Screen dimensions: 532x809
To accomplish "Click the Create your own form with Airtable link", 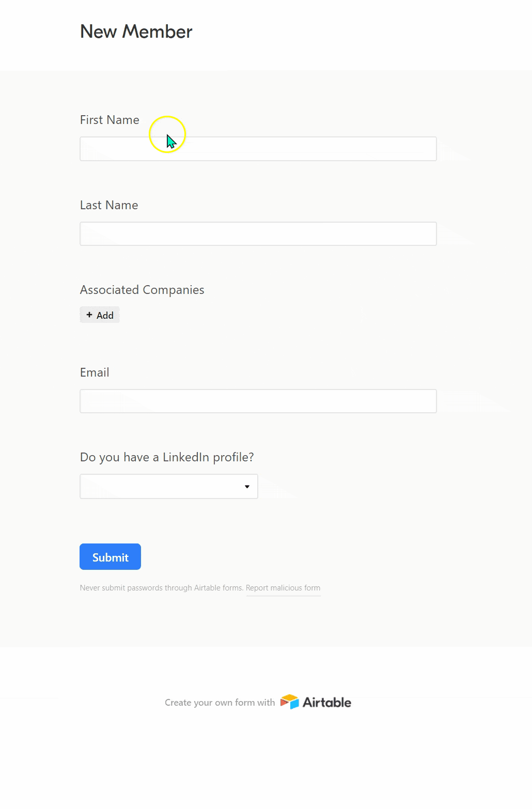I will [220, 702].
